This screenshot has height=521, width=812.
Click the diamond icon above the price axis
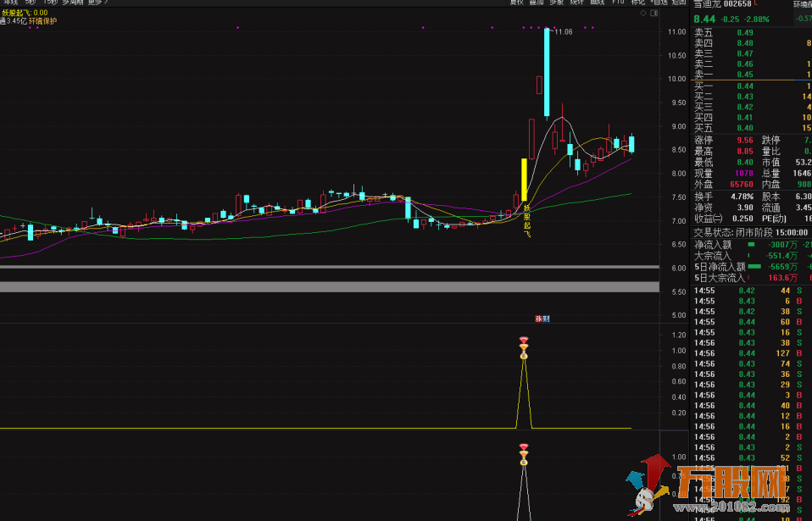pos(643,13)
